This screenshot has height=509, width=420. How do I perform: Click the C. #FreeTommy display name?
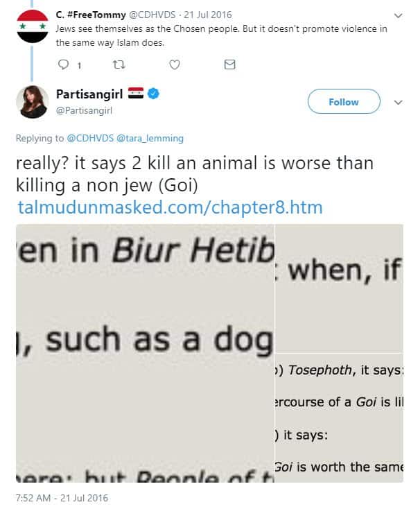point(91,15)
